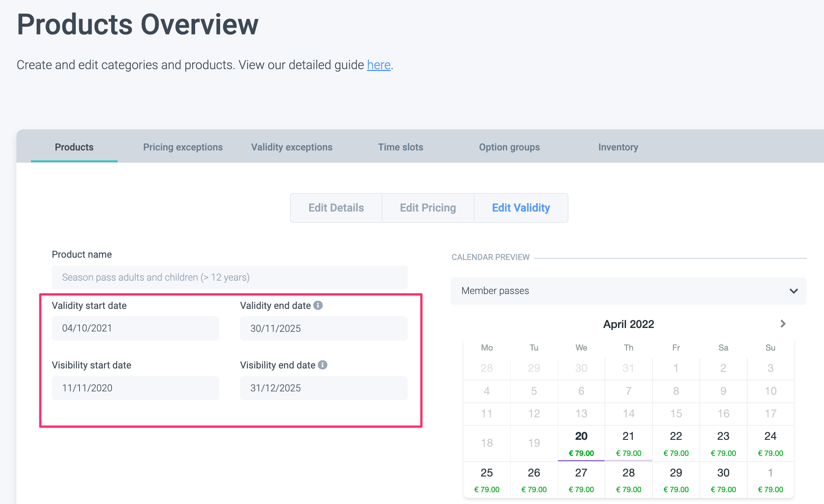
Task: Open the detailed guide 'here' link
Action: pos(378,65)
